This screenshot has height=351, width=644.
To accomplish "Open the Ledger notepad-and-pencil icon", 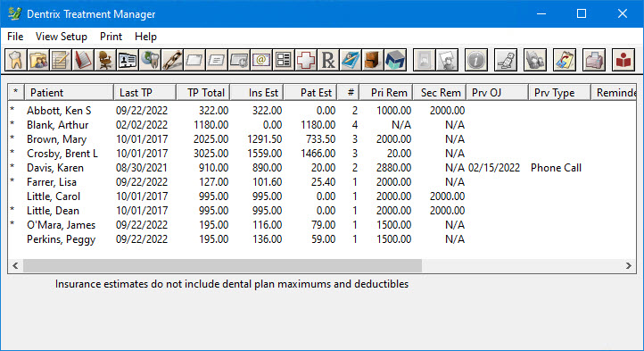I will [61, 61].
